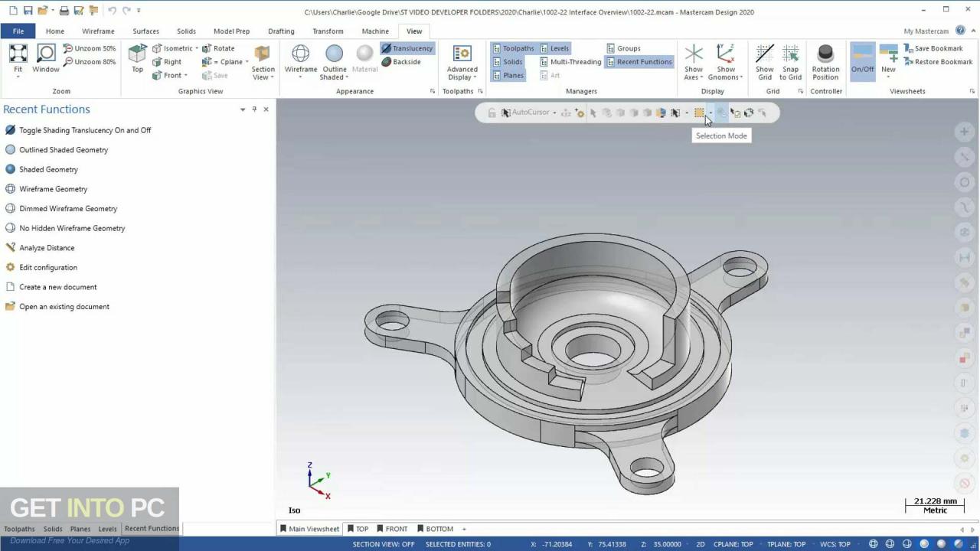Click the New file icon in quick access toolbar
The image size is (980, 551).
coord(13,11)
